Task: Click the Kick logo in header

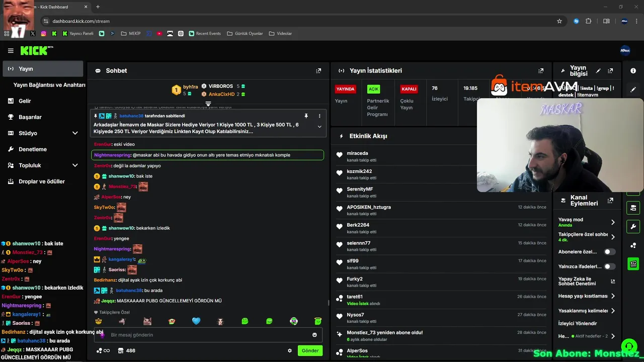Action: 36,50
